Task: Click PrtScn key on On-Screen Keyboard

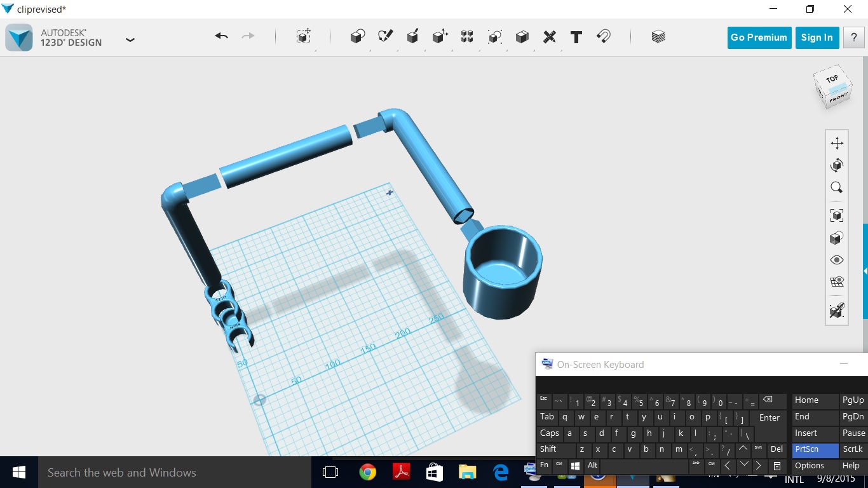Action: [815, 450]
